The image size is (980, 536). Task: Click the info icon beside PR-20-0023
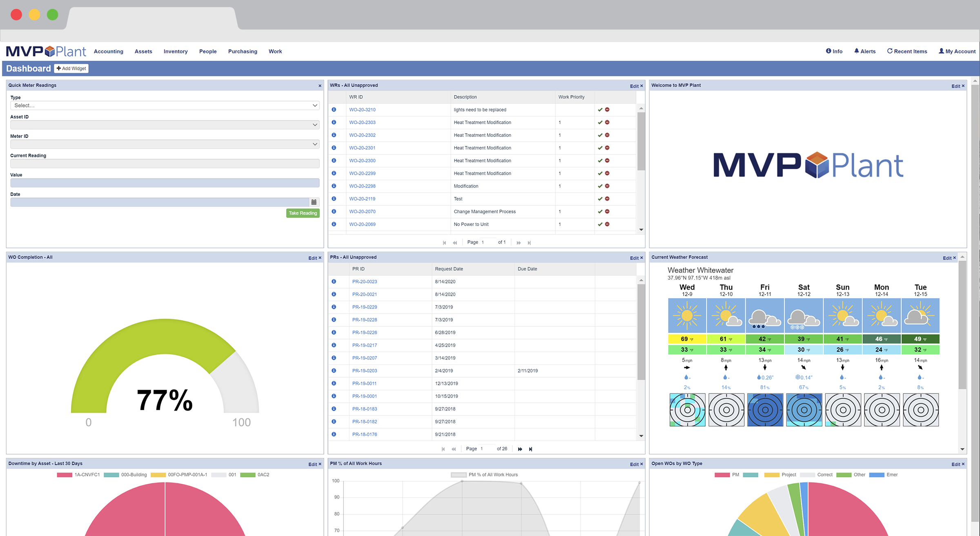pos(334,281)
